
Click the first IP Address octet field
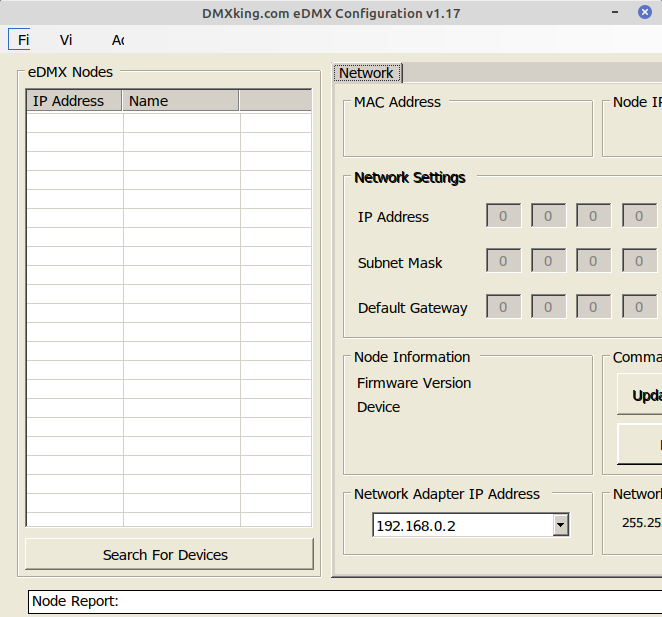click(x=503, y=215)
